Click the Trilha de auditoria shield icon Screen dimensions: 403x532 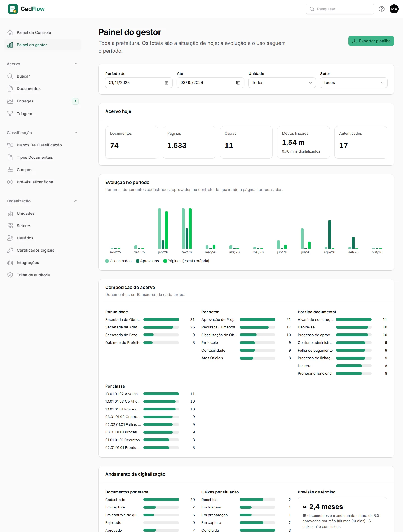[x=10, y=275]
